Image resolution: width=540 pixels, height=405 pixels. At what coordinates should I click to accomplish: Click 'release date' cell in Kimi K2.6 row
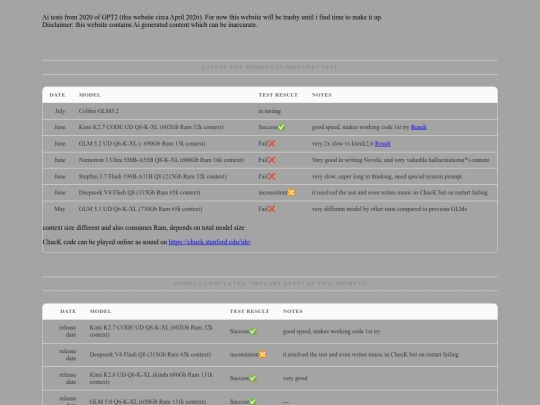[x=68, y=378]
